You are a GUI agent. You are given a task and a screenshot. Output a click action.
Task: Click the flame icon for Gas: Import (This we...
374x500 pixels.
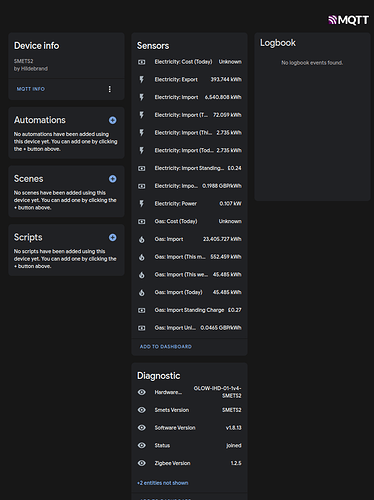(x=142, y=275)
